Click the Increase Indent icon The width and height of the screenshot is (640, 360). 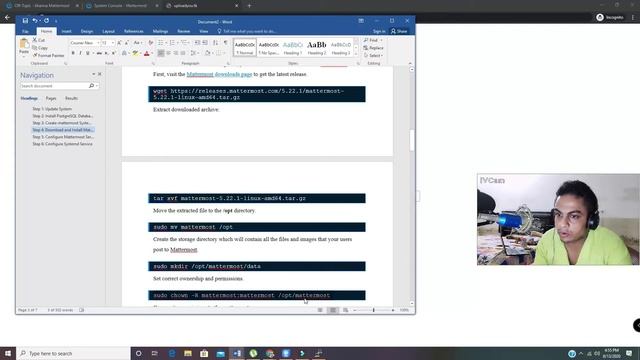205,43
